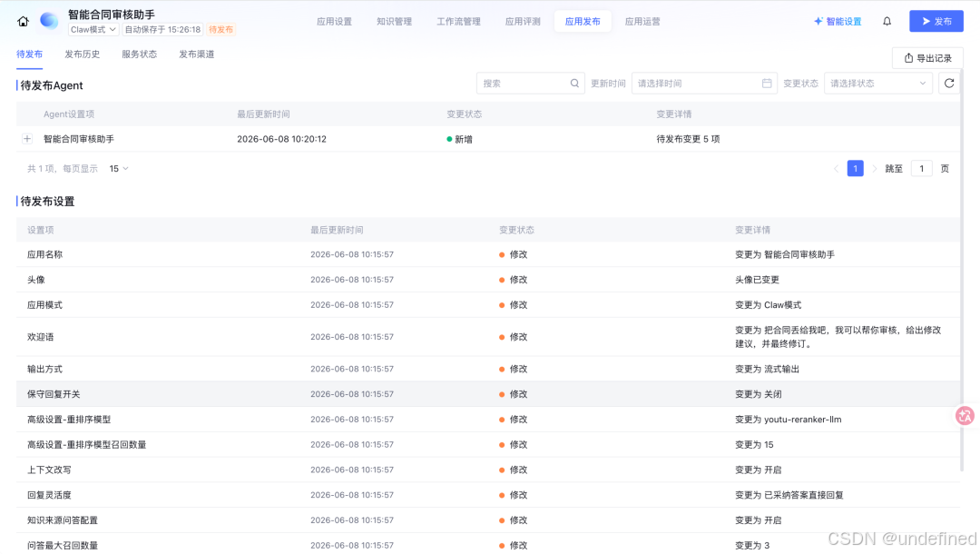The width and height of the screenshot is (980, 554).
Task: Click the 回复灵活度 setting row
Action: point(488,495)
